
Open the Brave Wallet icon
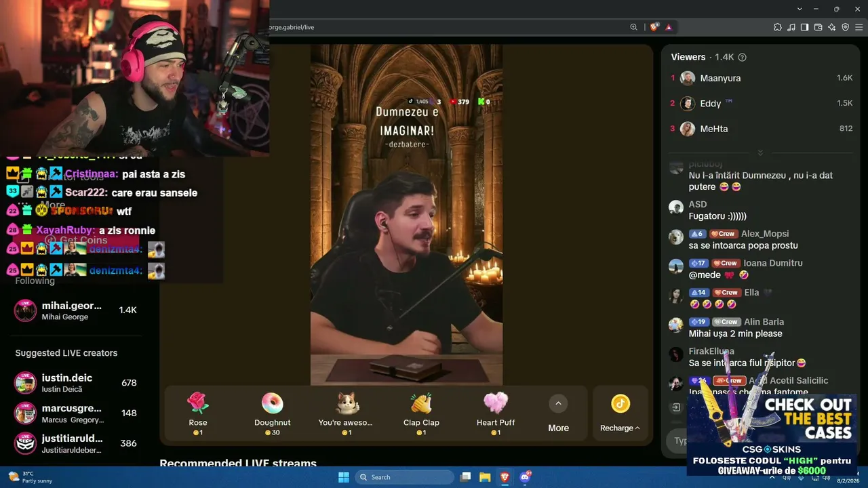tap(818, 27)
